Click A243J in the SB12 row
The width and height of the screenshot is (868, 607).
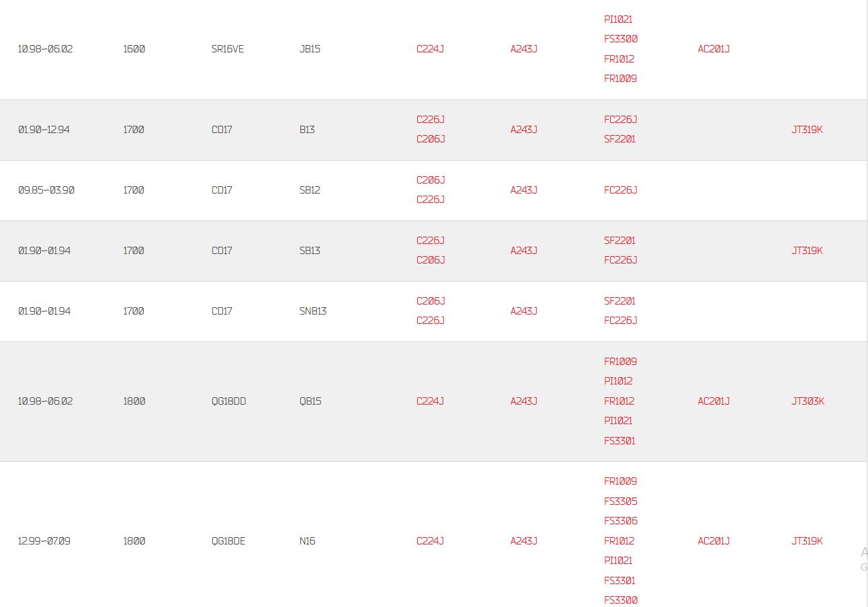click(524, 190)
